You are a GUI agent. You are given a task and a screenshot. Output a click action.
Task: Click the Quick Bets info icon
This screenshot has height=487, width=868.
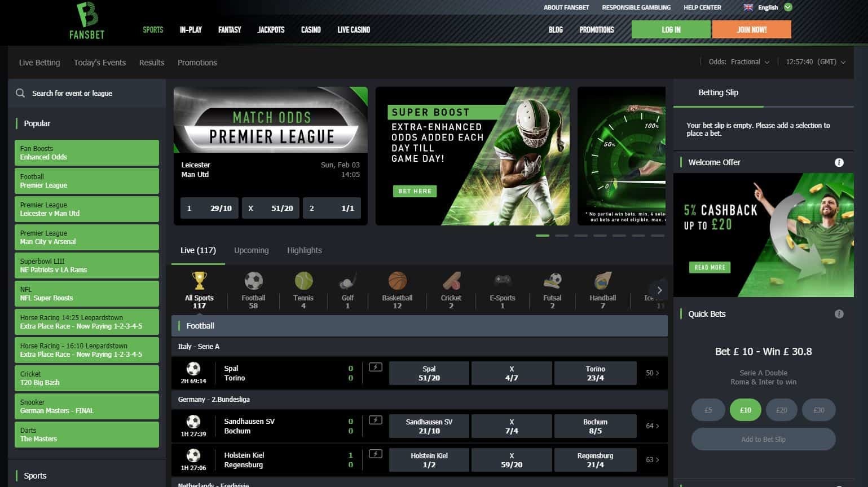pyautogui.click(x=839, y=314)
